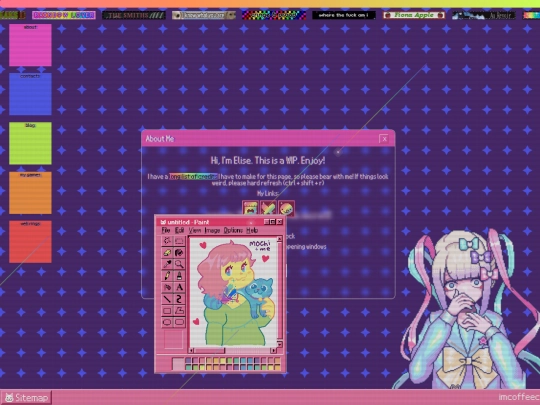The image size is (540, 405).
Task: Click the Paint horizontal scroll right arrow
Action: click(274, 351)
